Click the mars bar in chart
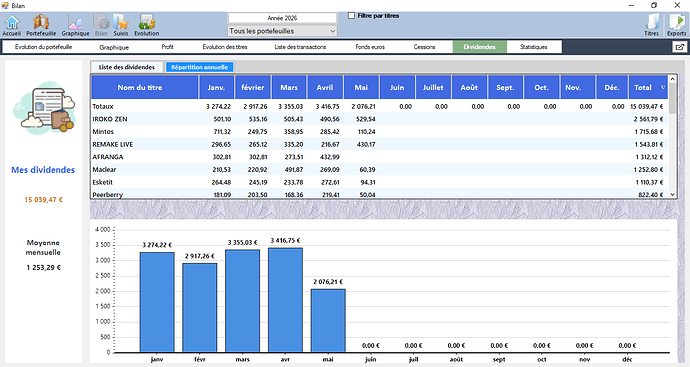The height and width of the screenshot is (367, 690). [242, 301]
